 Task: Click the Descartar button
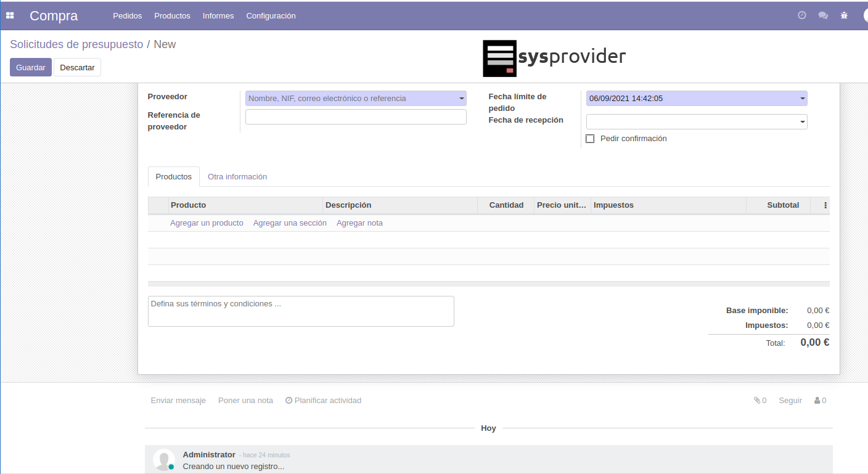[77, 67]
